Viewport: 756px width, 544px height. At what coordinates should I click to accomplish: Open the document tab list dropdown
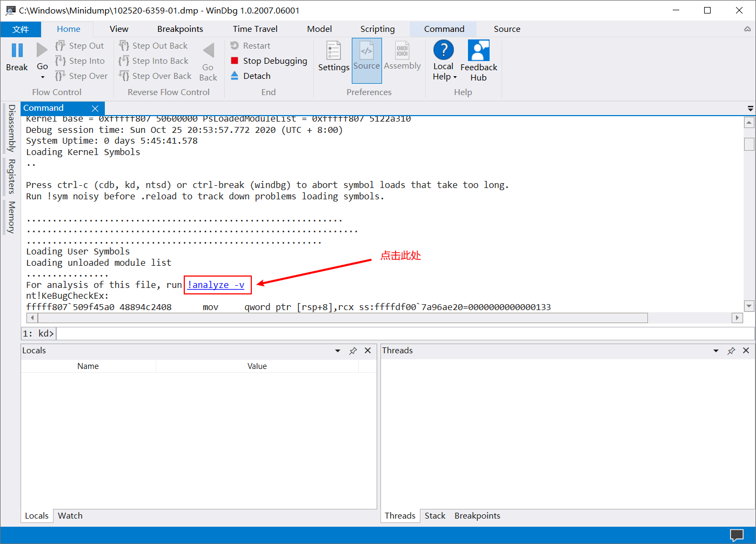750,109
